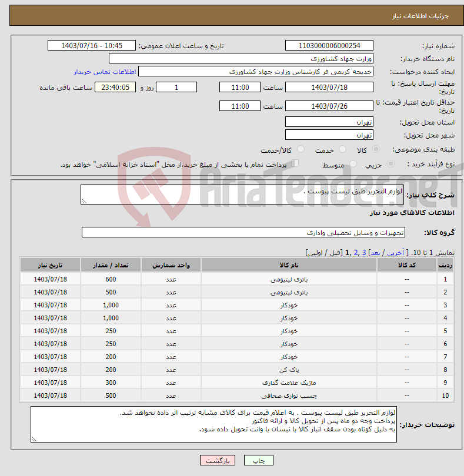This screenshot has height=476, width=464.
Task: Click the row 7 quantity 200 cell
Action: click(111, 357)
